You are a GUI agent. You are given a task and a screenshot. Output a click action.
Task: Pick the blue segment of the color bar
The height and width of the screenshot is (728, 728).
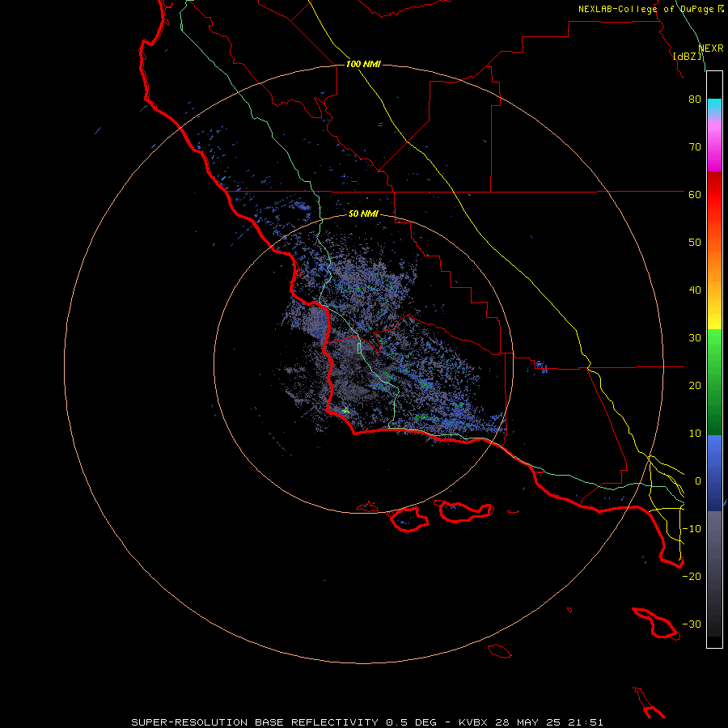(x=714, y=473)
